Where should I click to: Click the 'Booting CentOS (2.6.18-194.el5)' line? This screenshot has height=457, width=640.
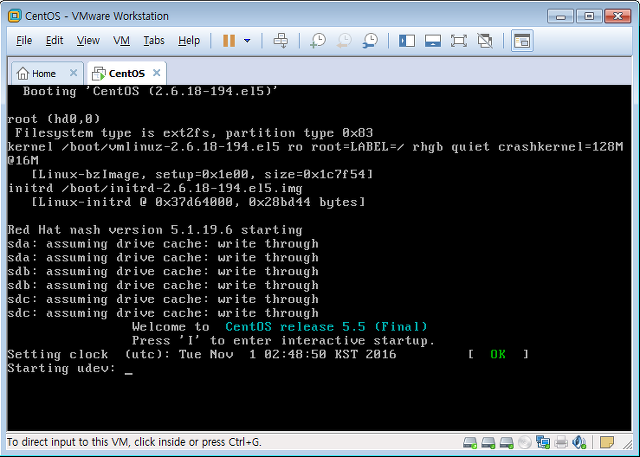151,91
